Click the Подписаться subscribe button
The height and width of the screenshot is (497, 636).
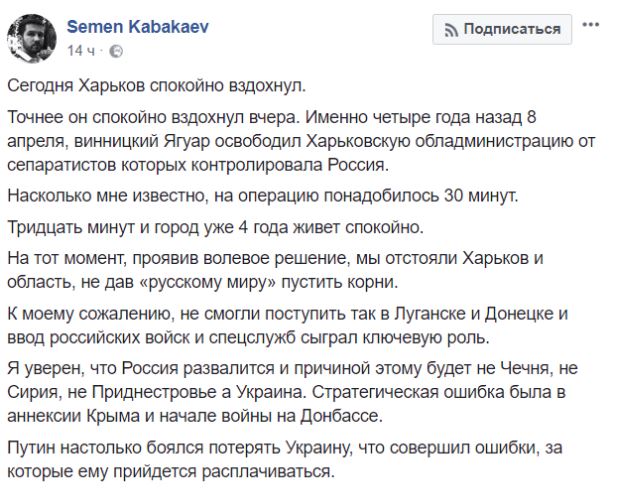pyautogui.click(x=502, y=29)
